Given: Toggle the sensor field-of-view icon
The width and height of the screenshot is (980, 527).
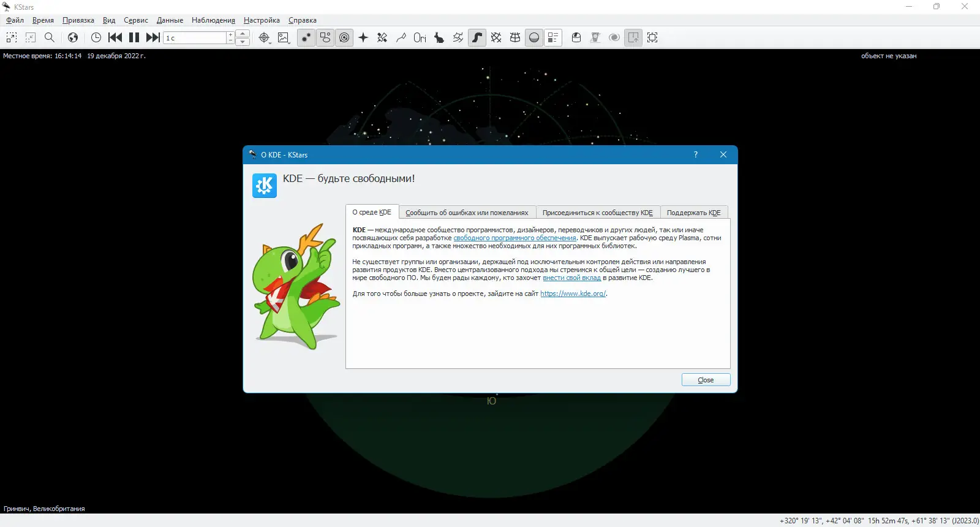Looking at the screenshot, I should (633, 37).
